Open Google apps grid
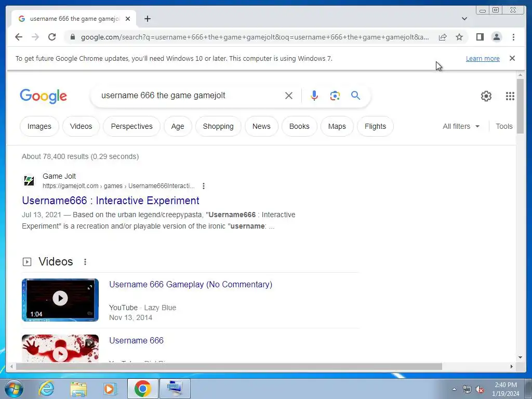 pyautogui.click(x=510, y=96)
